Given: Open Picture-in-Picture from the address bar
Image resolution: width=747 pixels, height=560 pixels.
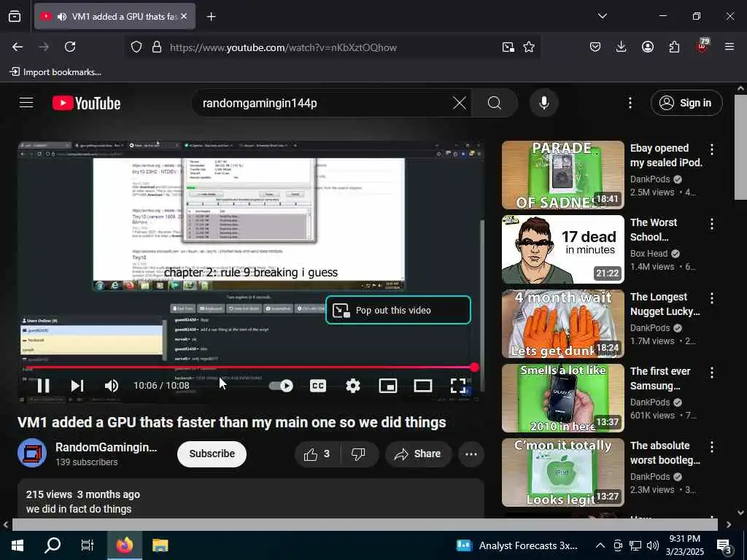Looking at the screenshot, I should click(508, 47).
